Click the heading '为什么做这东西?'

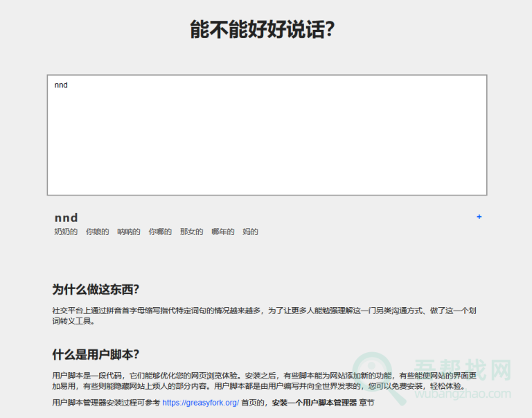tap(100, 289)
